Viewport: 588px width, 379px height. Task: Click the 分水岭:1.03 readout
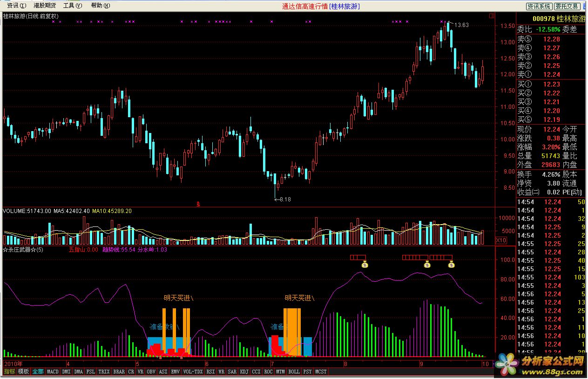click(152, 250)
